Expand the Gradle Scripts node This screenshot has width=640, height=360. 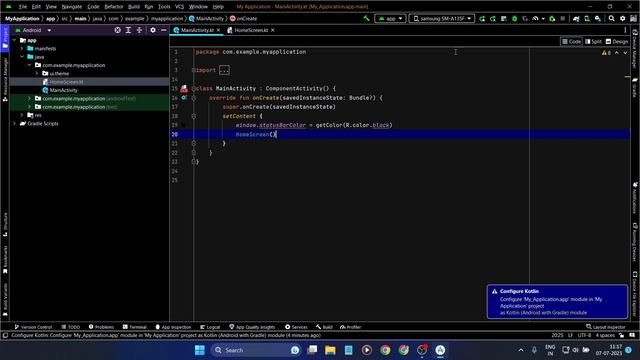pyautogui.click(x=15, y=123)
